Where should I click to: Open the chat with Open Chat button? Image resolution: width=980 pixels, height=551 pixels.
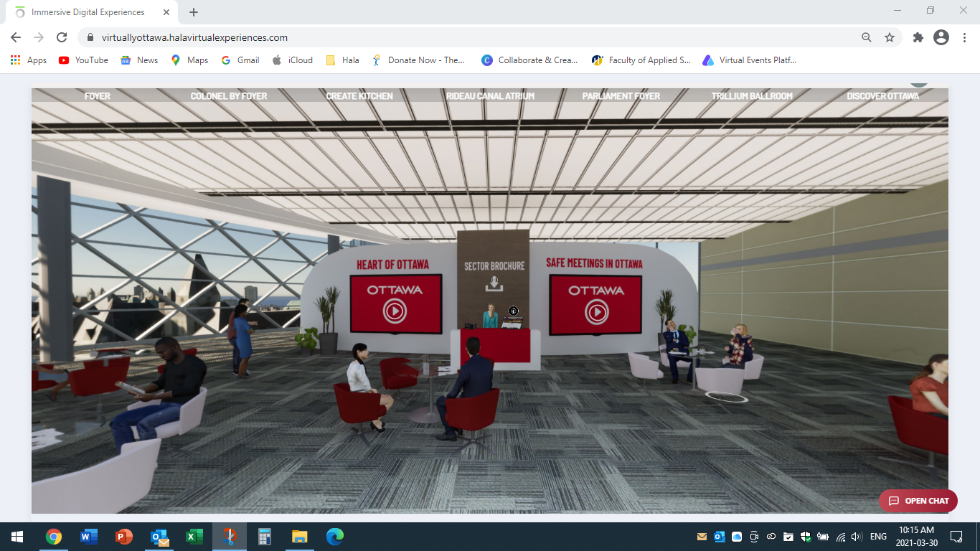918,501
